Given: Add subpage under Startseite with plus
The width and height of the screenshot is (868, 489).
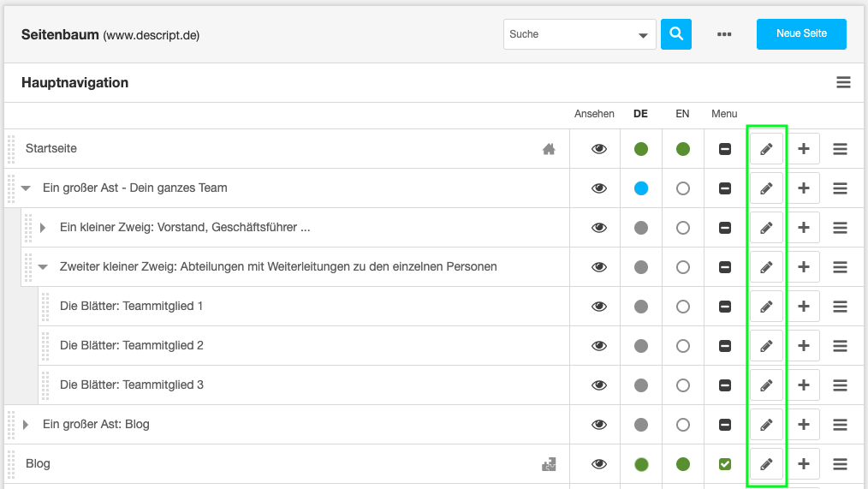Looking at the screenshot, I should 804,149.
